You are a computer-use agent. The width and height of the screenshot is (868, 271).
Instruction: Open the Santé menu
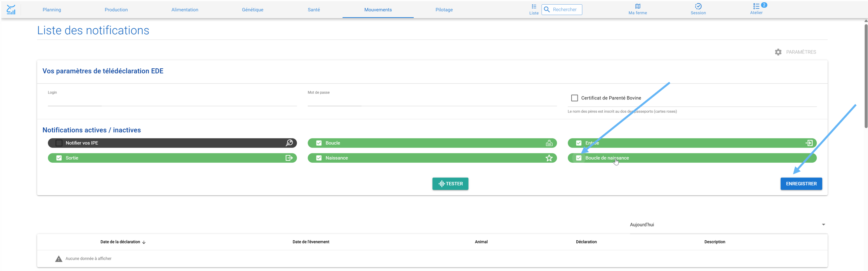314,10
